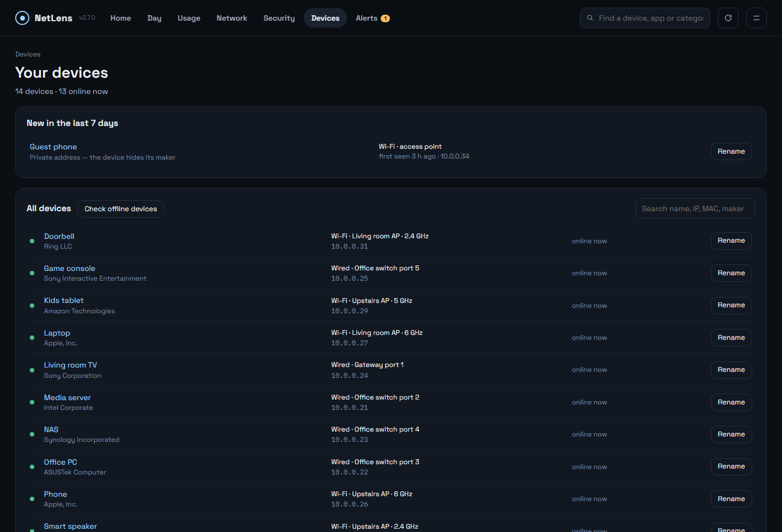Click the refresh icon button
The width and height of the screenshot is (782, 532).
click(728, 18)
